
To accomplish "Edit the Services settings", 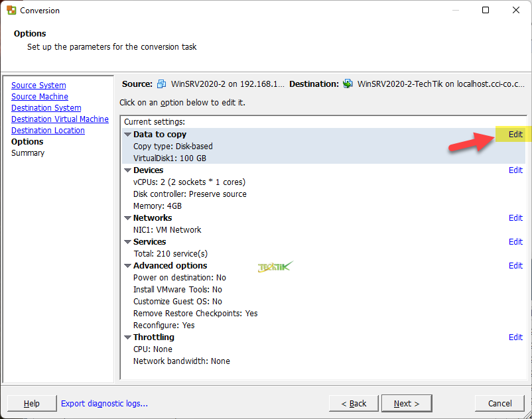I will tap(515, 242).
